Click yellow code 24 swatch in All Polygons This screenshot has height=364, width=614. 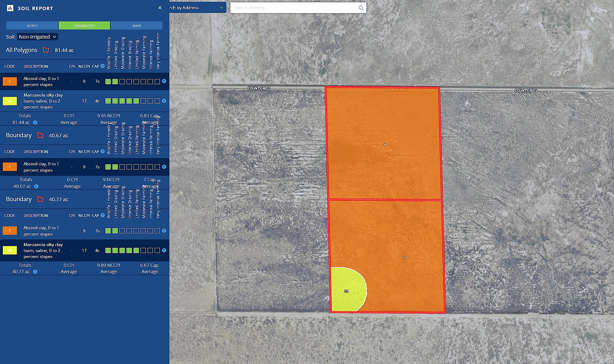click(10, 101)
